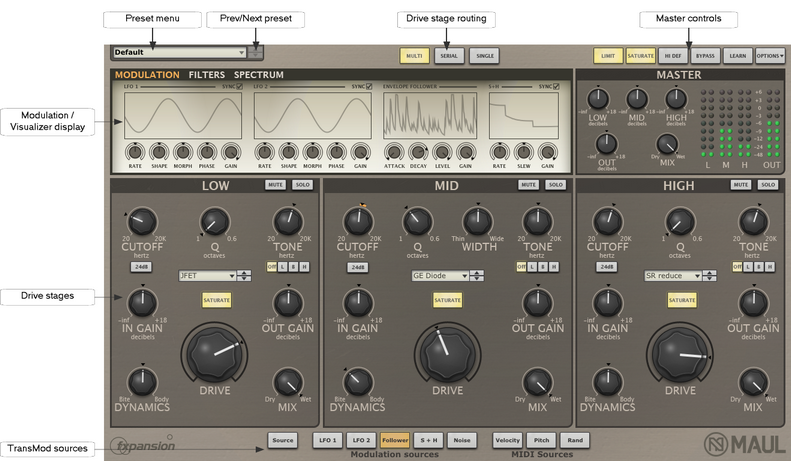Image resolution: width=791 pixels, height=461 pixels.
Task: Click the LFO 1 RATE knob
Action: (x=135, y=152)
